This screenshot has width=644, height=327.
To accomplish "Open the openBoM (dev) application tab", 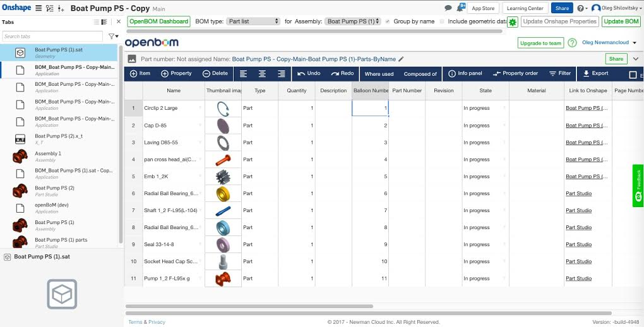I will click(59, 208).
